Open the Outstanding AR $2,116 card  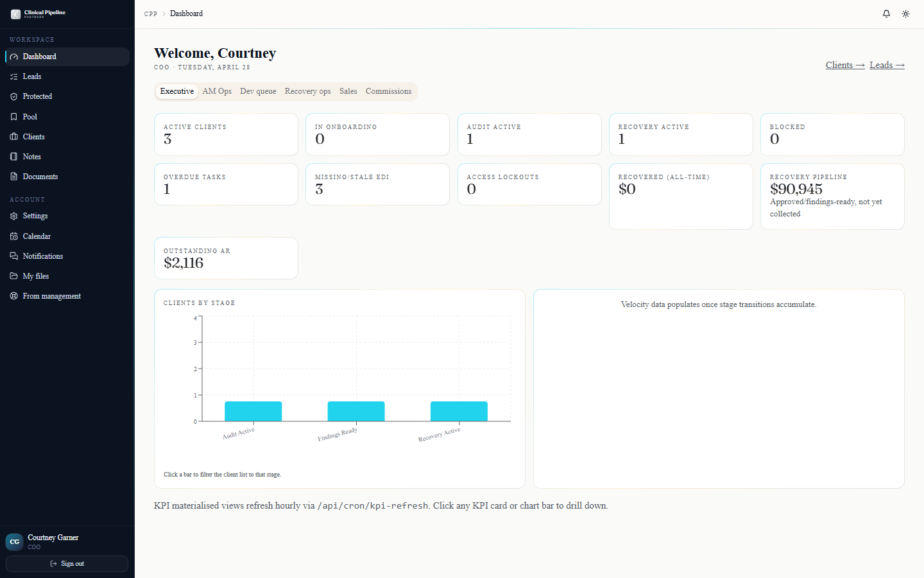226,258
